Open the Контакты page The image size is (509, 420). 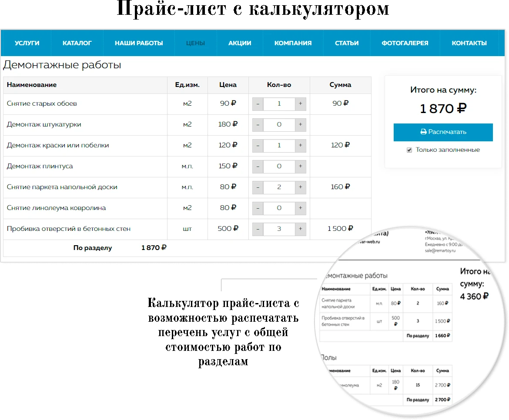(x=469, y=43)
